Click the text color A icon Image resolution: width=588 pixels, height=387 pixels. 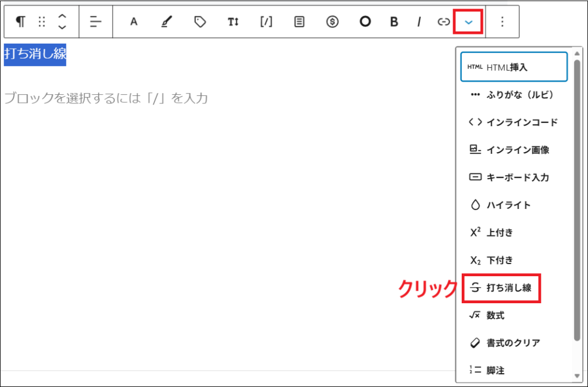[133, 21]
